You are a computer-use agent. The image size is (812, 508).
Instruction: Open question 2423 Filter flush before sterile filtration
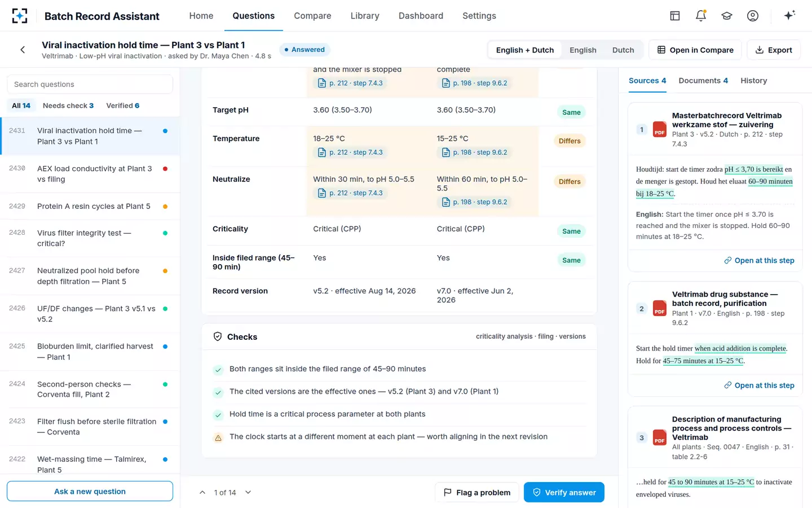[90, 427]
